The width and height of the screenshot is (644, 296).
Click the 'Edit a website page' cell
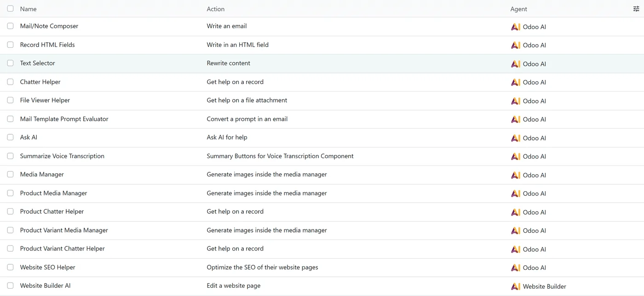pos(234,285)
